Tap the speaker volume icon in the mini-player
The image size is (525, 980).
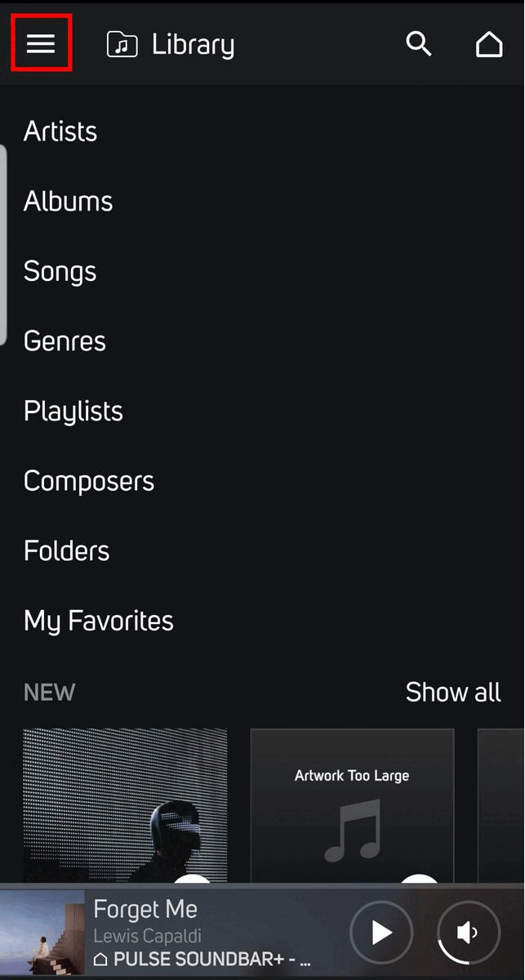[x=467, y=932]
